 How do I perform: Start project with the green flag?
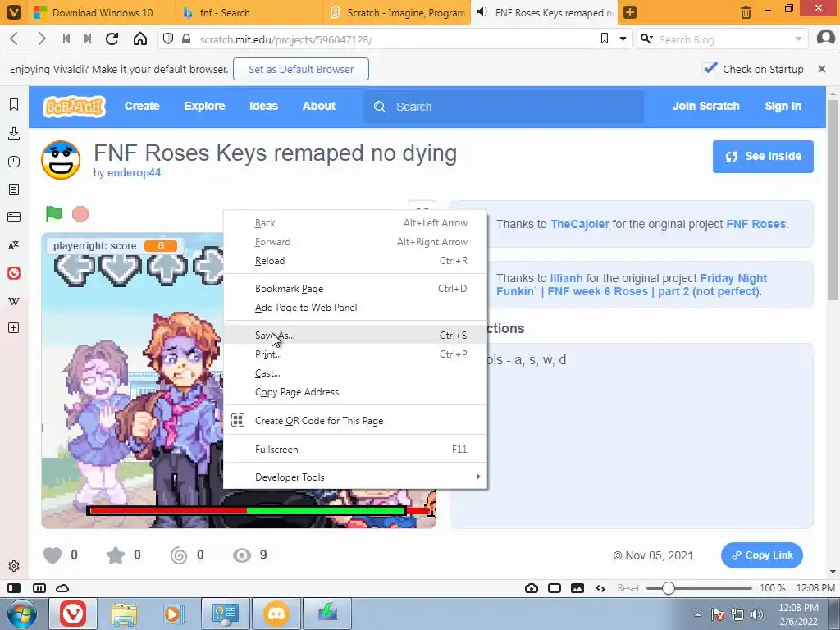click(53, 214)
